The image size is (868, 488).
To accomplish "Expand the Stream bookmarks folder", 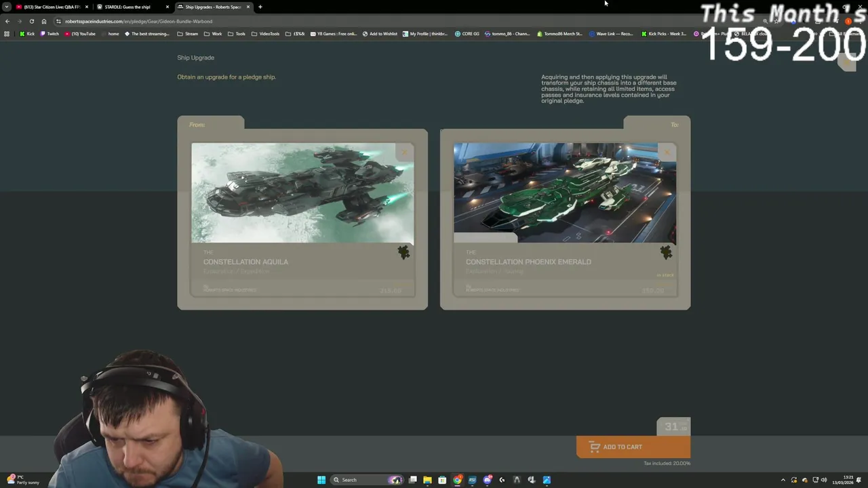I will pos(188,33).
